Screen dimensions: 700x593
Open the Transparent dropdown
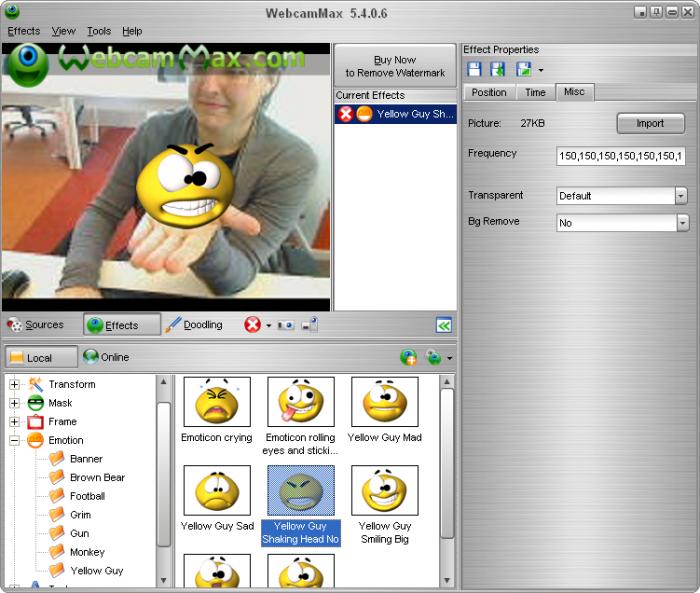pos(681,196)
